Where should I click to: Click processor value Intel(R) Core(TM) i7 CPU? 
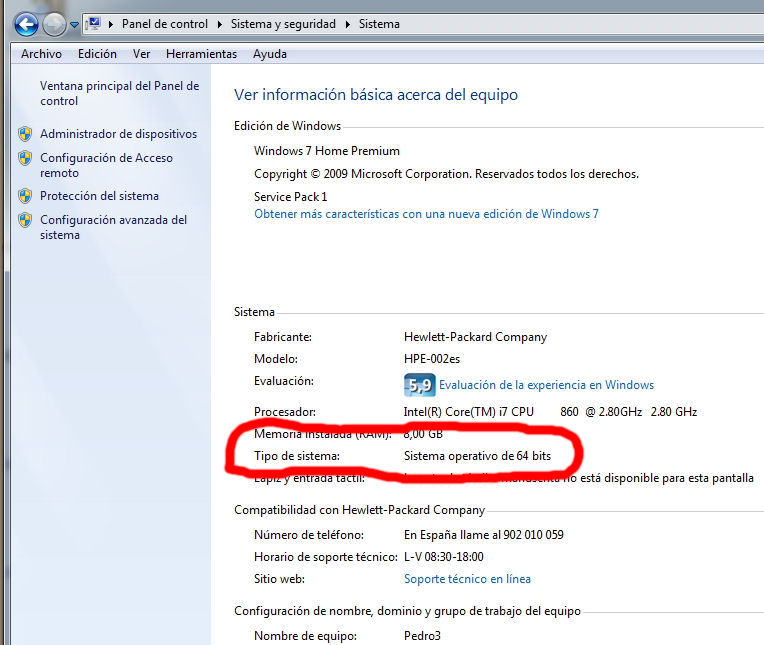click(x=469, y=412)
